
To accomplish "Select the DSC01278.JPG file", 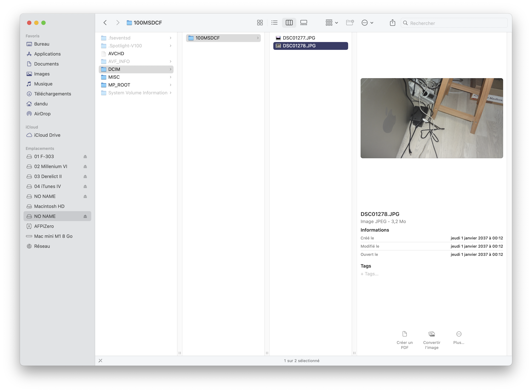I will pos(311,46).
